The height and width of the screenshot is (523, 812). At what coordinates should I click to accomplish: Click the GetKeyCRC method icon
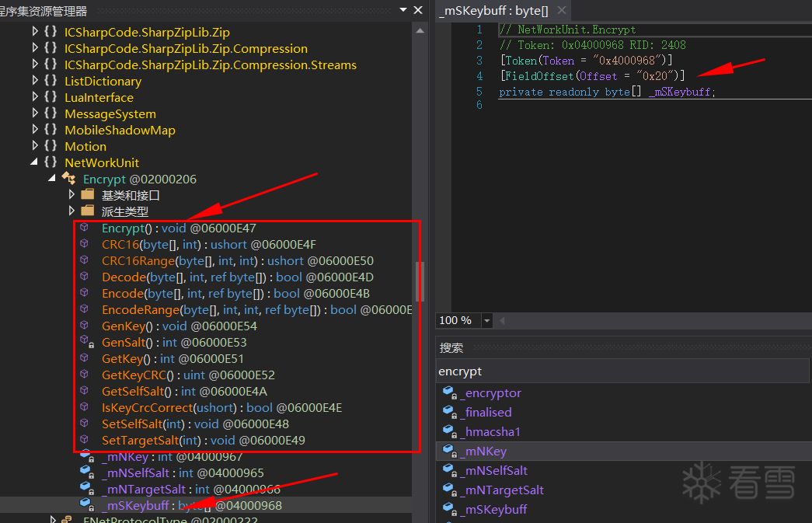point(84,374)
